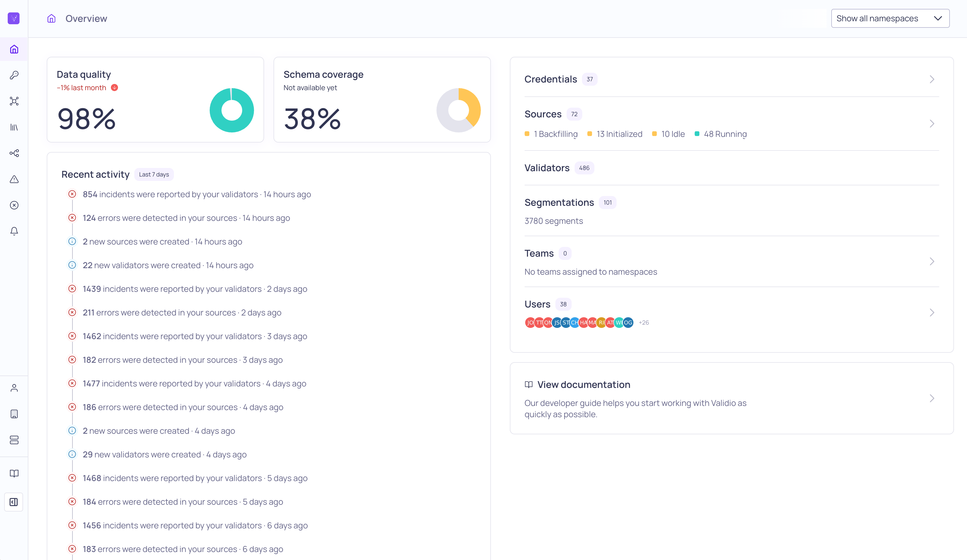Image resolution: width=967 pixels, height=560 pixels.
Task: Click the 1462 incidents reported 3 days ago entry
Action: (x=195, y=336)
